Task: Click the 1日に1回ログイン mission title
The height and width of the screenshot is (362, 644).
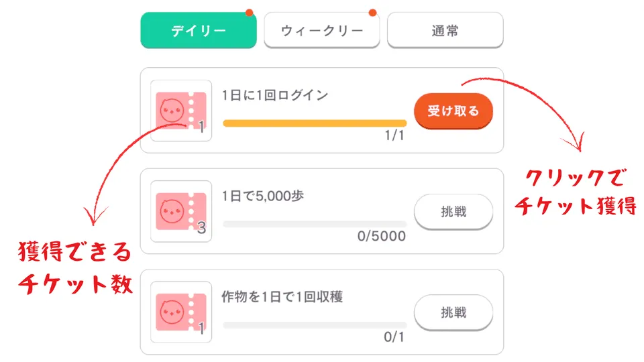Action: point(275,95)
